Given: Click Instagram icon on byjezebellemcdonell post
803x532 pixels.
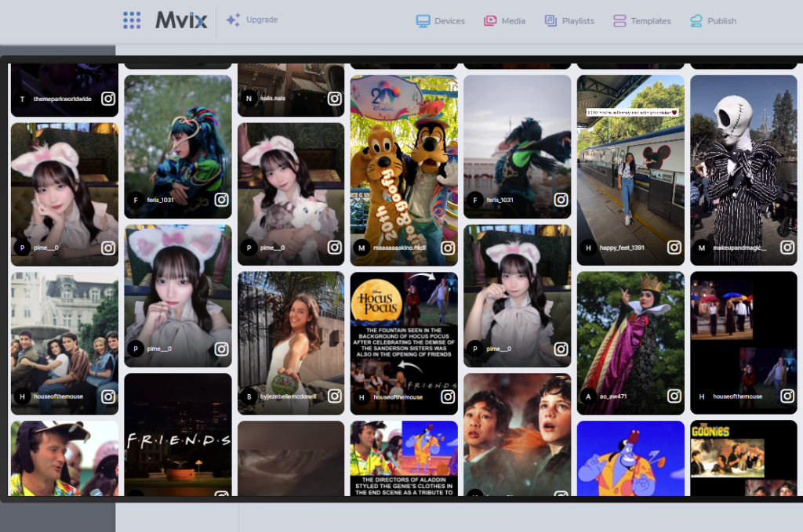Looking at the screenshot, I should point(335,396).
